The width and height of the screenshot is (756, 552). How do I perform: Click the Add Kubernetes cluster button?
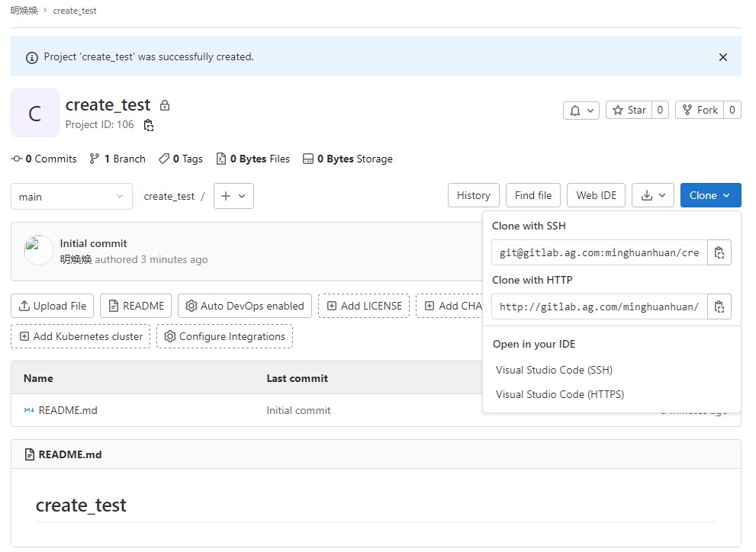[80, 337]
